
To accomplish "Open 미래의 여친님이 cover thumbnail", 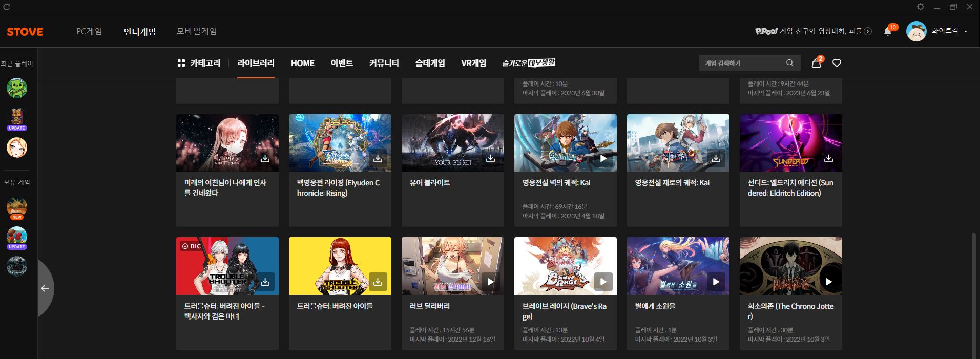I will 227,143.
